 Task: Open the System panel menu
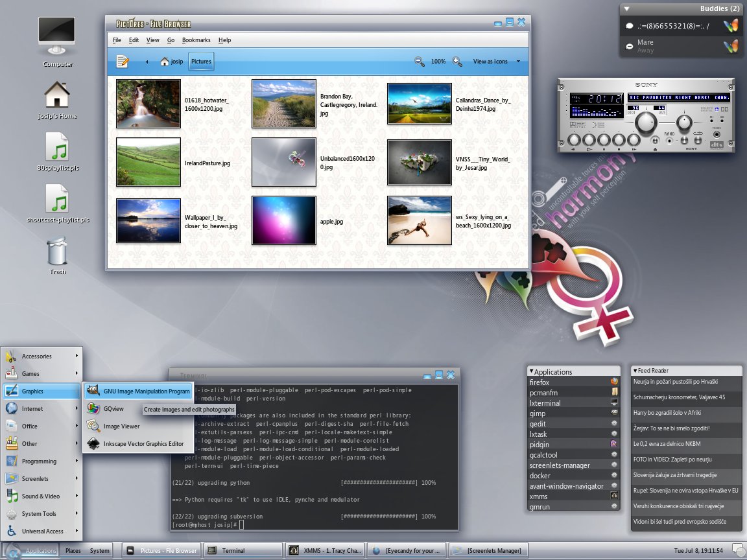100,550
